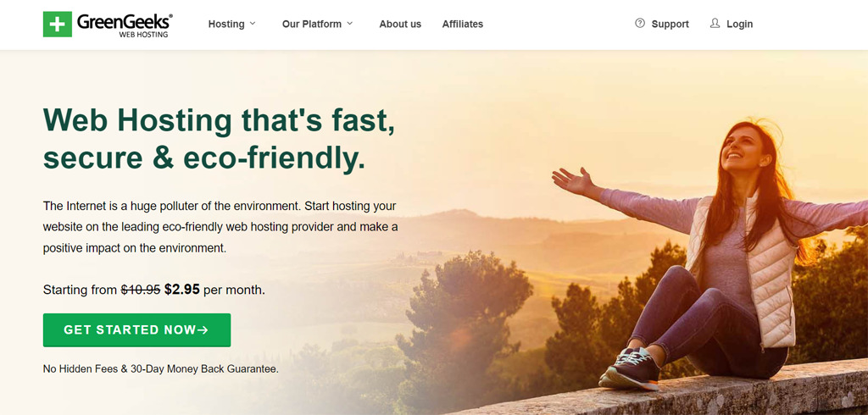Click the Support link
The height and width of the screenshot is (415, 868).
click(x=670, y=24)
